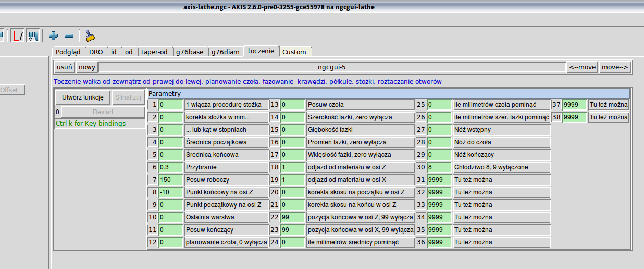Click parameter 12 planowanie czoła field

point(171,242)
